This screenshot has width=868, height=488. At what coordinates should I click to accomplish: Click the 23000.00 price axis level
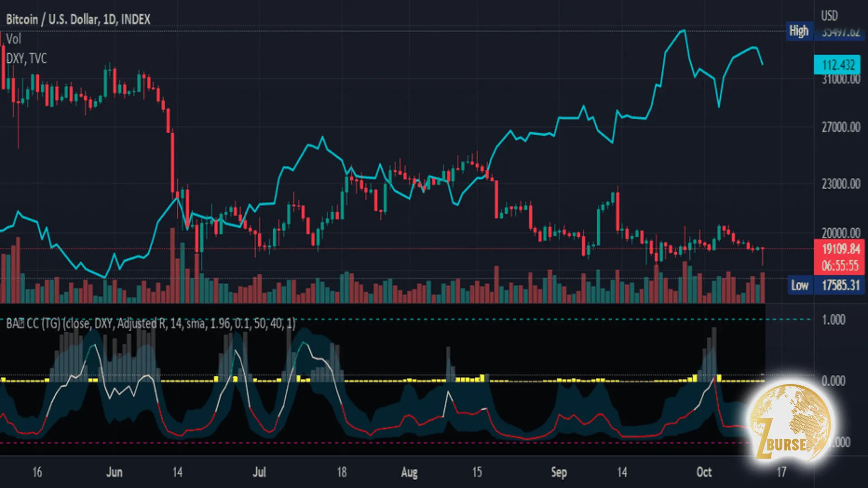pyautogui.click(x=840, y=184)
